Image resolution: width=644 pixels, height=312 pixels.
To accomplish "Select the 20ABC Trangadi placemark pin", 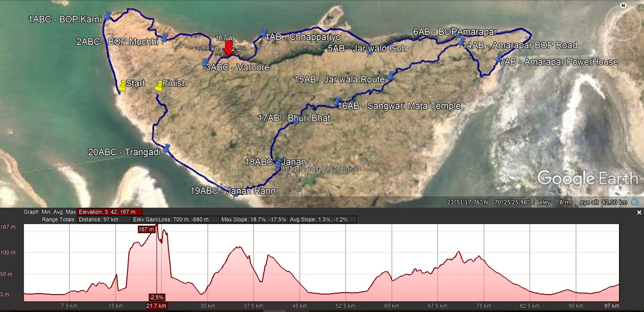I will (x=166, y=149).
